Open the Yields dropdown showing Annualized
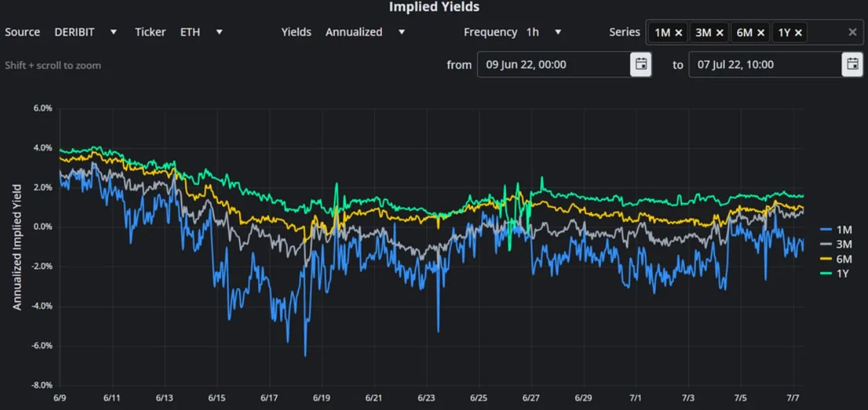 click(365, 32)
